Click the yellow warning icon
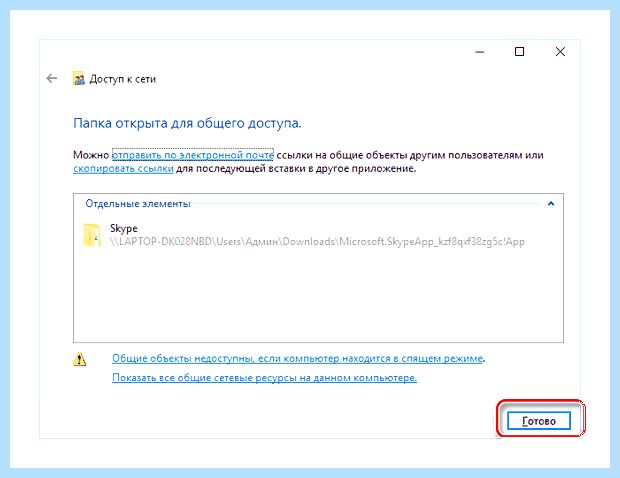 [79, 359]
